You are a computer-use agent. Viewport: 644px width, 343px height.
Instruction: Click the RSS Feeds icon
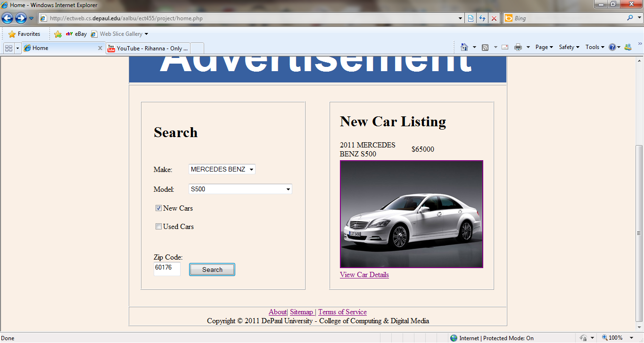point(485,47)
